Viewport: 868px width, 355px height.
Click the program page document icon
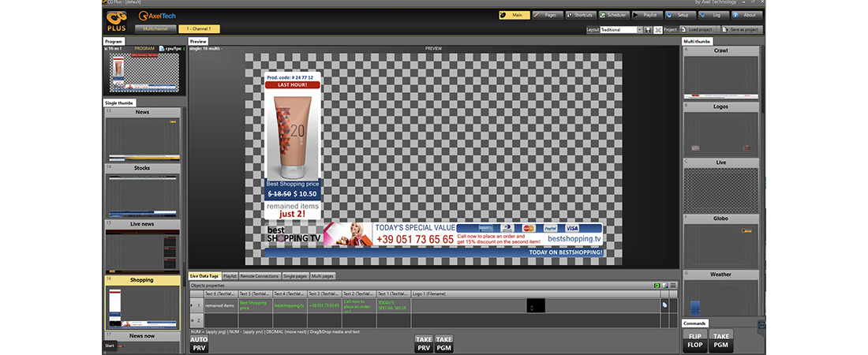162,49
